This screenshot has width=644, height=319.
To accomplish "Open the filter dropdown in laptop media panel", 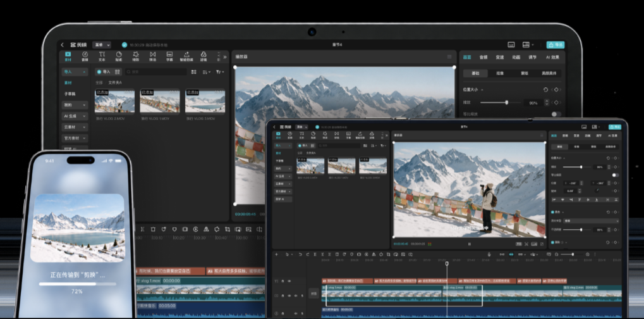I will [x=220, y=72].
